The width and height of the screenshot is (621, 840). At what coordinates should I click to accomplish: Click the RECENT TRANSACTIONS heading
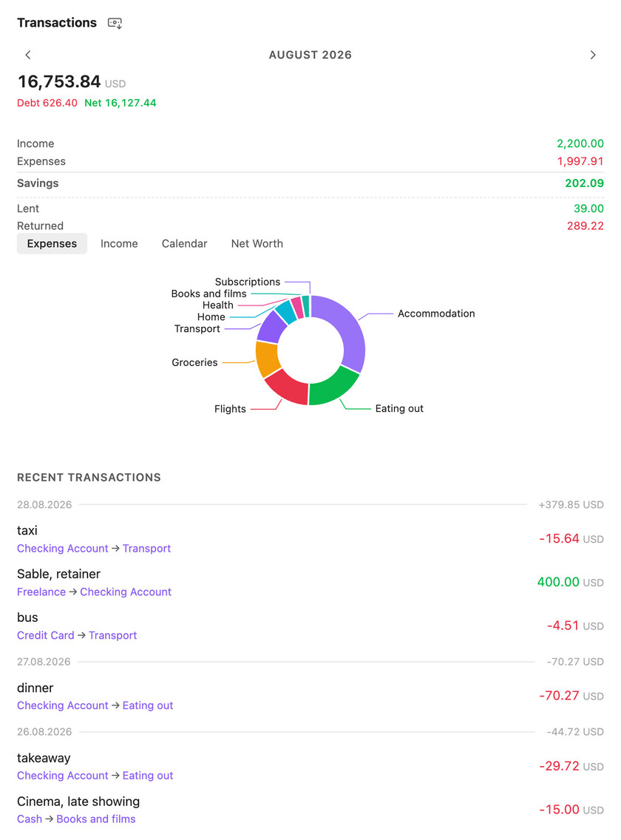coord(89,478)
